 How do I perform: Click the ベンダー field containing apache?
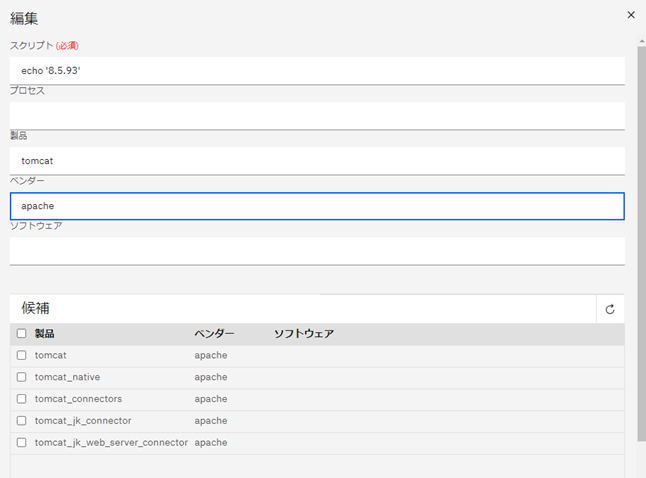click(x=317, y=206)
